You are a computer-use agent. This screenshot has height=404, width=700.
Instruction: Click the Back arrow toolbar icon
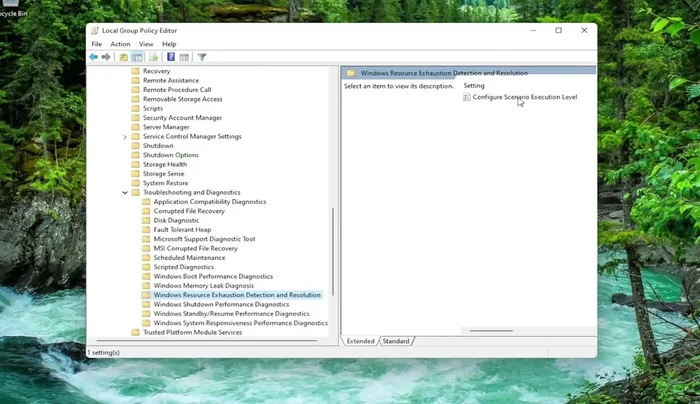tap(94, 58)
